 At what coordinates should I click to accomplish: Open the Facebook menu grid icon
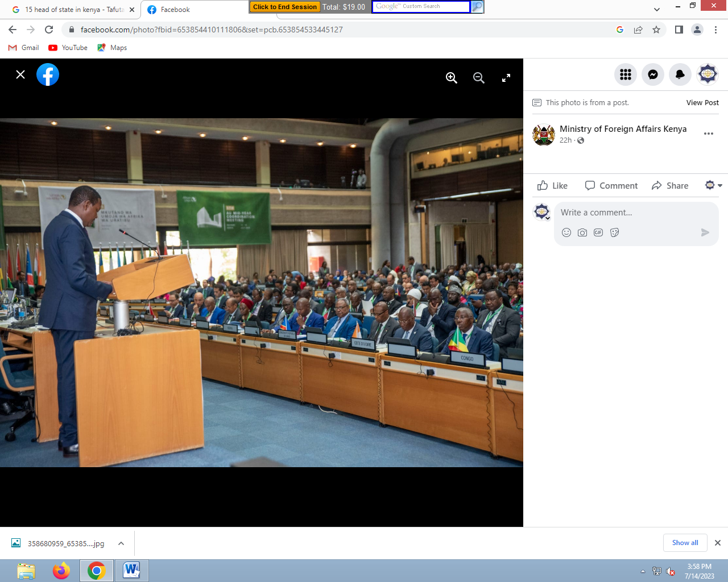pyautogui.click(x=626, y=74)
